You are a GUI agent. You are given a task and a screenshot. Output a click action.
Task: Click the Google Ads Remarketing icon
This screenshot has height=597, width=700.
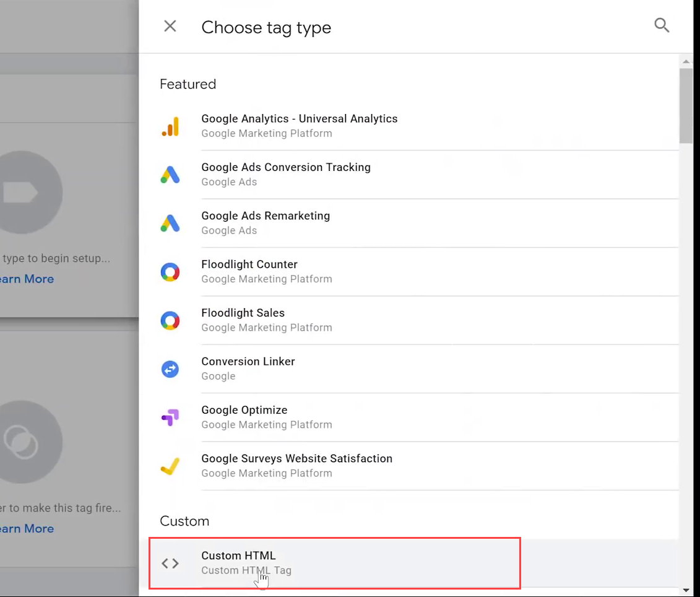tap(170, 224)
